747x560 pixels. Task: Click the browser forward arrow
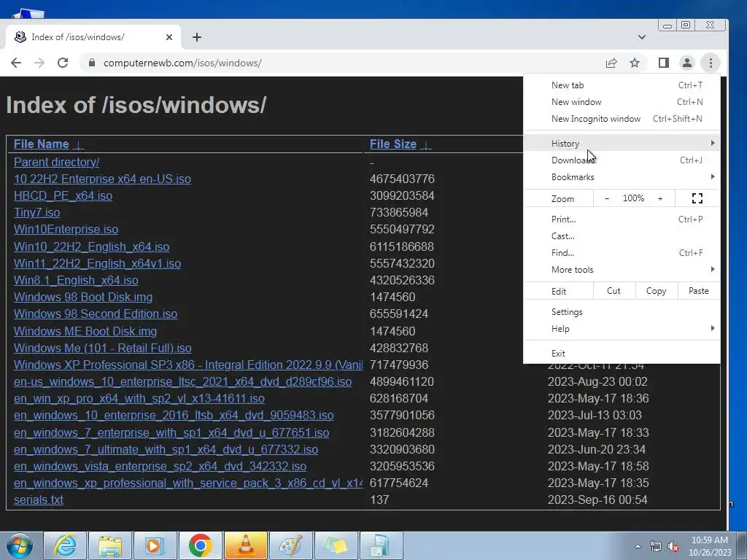coord(39,63)
